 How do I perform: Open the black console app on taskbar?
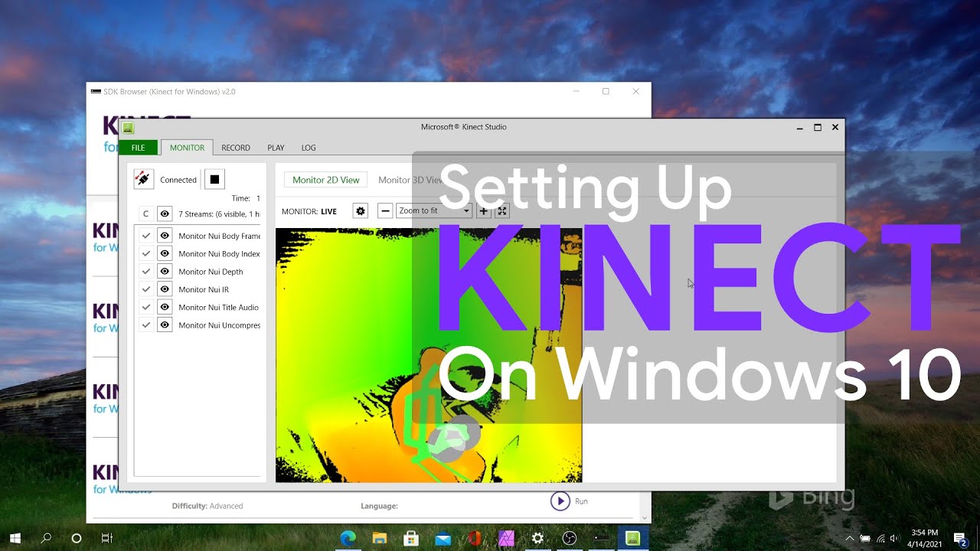point(601,538)
